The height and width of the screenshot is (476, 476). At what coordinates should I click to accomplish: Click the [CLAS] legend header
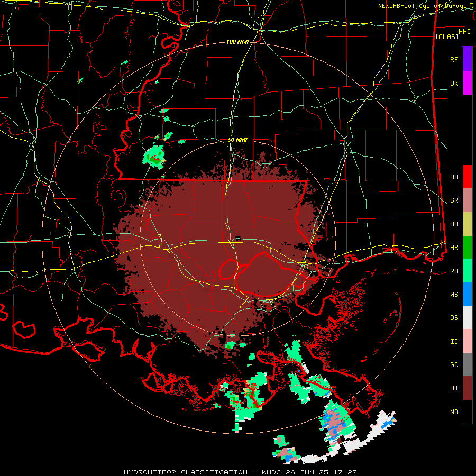click(x=447, y=36)
